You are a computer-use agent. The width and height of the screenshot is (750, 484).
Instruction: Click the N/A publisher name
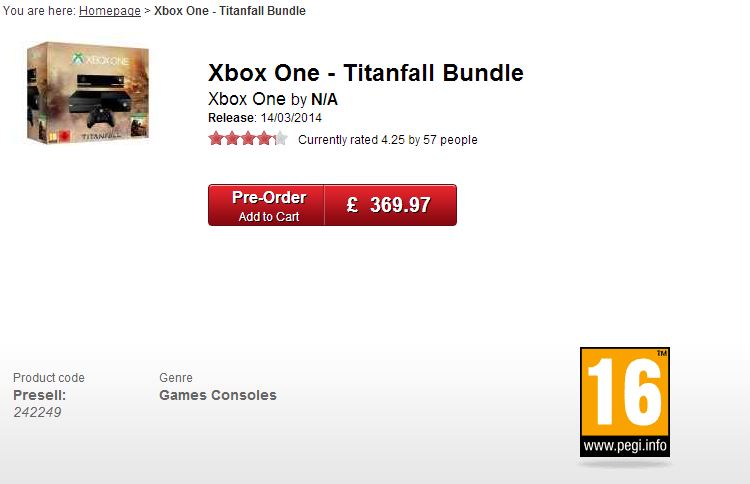(324, 99)
